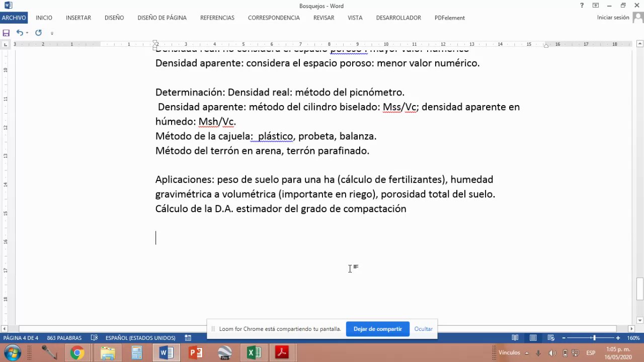Open Calculator from the taskbar
Screen dimensions: 644x362
click(137, 353)
